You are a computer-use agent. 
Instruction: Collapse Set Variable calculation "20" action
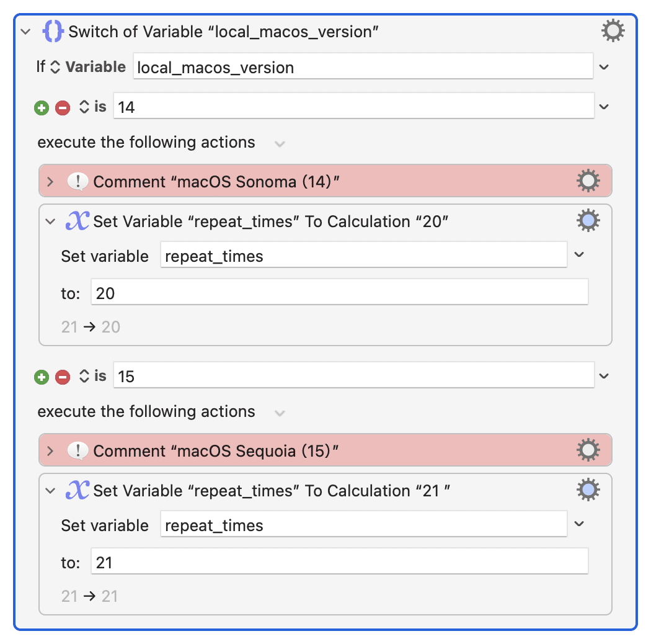click(x=50, y=221)
